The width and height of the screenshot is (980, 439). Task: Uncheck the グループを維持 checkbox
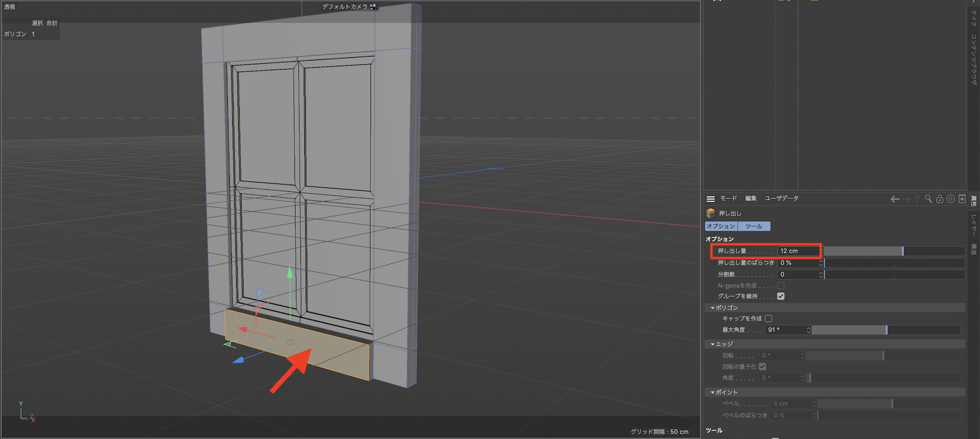tap(781, 296)
